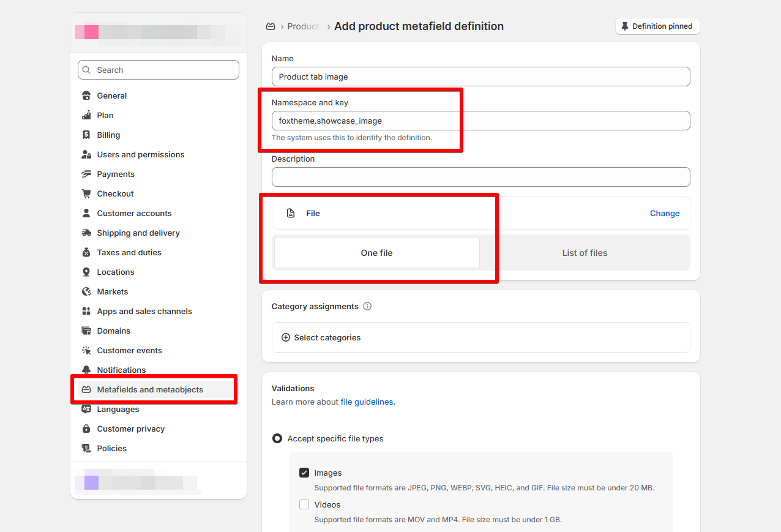Expand Select categories picker

[321, 338]
